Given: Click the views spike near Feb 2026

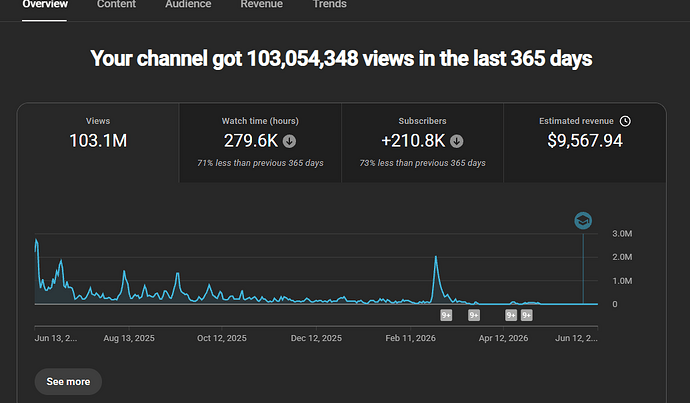Looking at the screenshot, I should [436, 258].
